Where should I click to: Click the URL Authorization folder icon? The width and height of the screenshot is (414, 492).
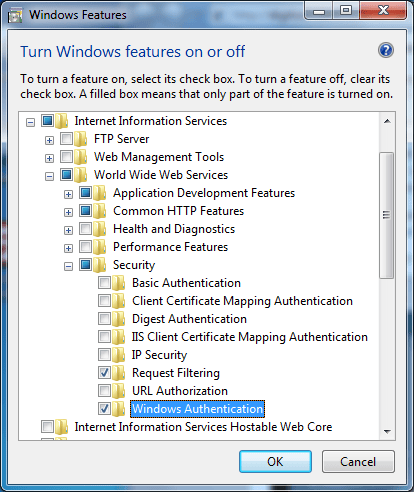coord(119,391)
